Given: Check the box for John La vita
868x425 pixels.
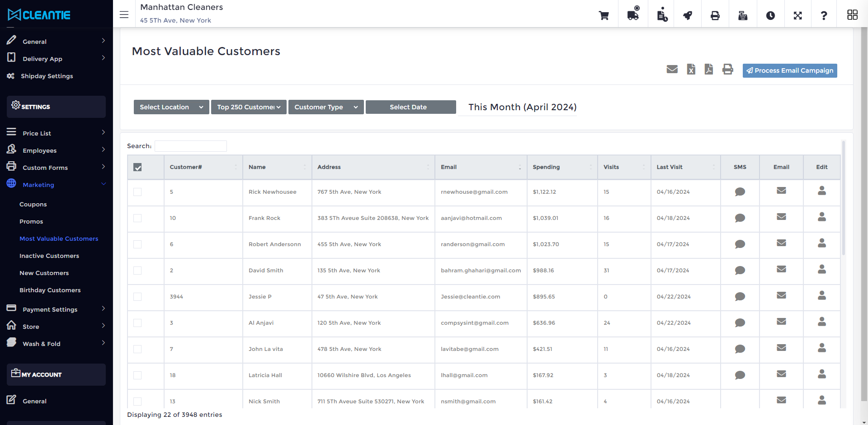Looking at the screenshot, I should [x=137, y=349].
